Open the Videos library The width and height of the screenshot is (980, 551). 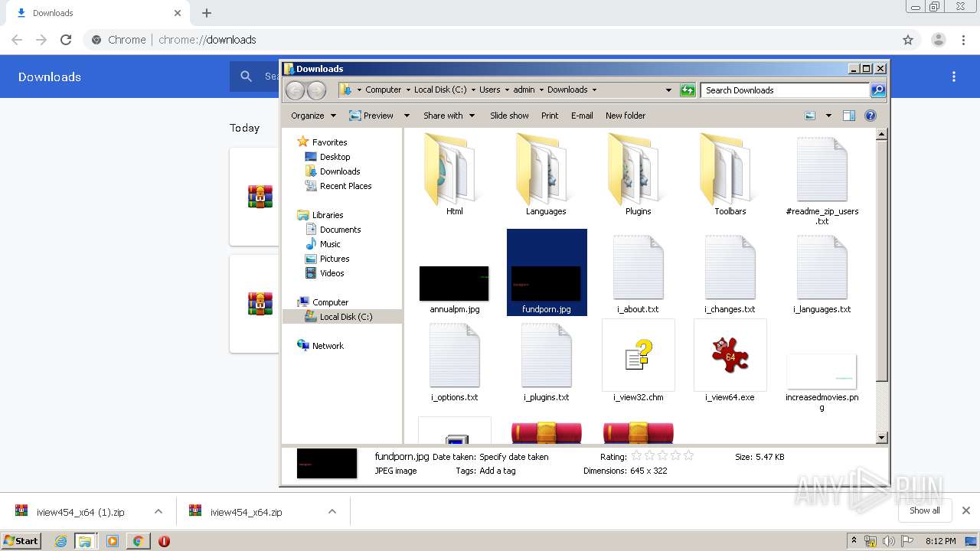click(332, 273)
